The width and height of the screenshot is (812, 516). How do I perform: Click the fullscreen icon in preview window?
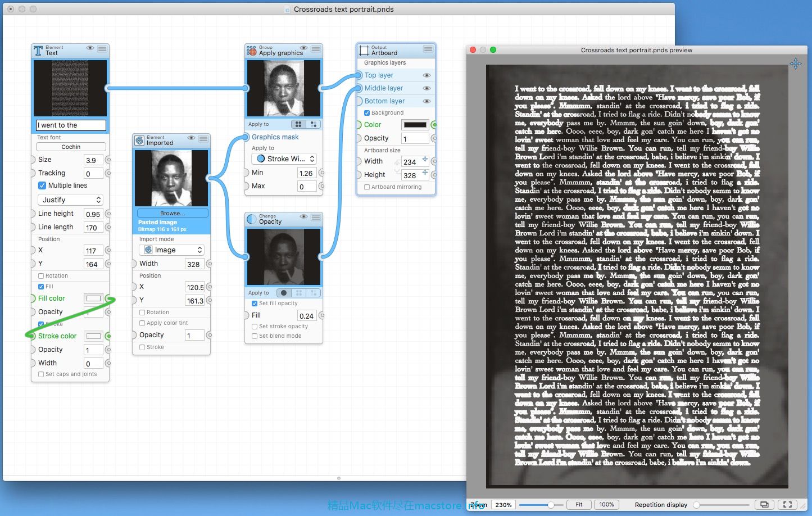click(787, 504)
